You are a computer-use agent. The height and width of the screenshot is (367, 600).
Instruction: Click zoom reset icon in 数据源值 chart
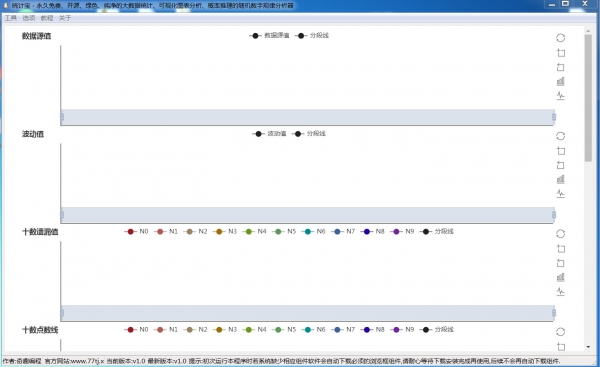(x=561, y=67)
